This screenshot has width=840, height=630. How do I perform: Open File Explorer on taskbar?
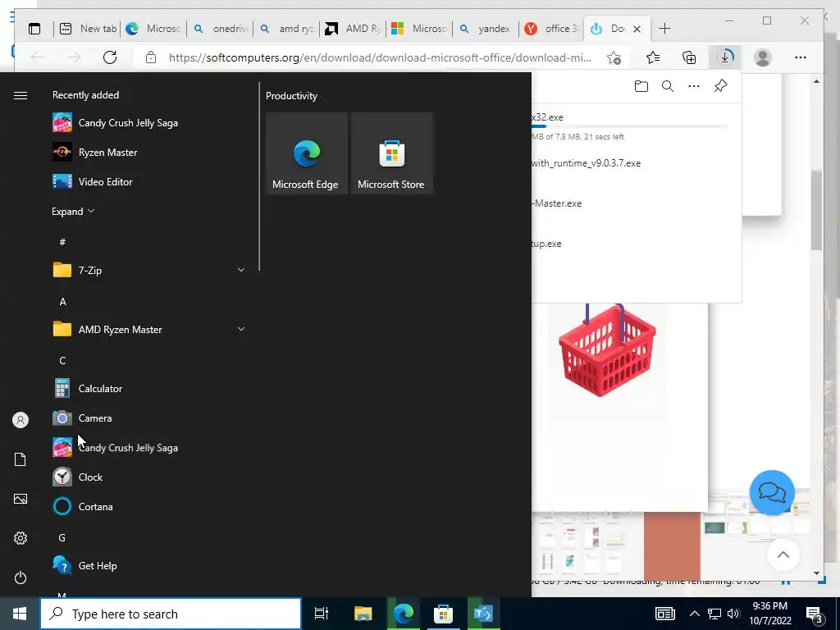(x=363, y=614)
